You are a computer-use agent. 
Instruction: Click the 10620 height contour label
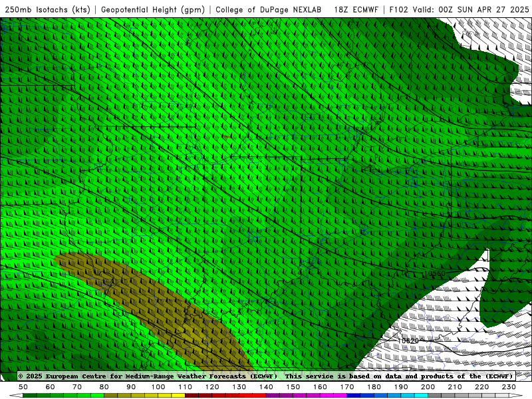(x=408, y=340)
